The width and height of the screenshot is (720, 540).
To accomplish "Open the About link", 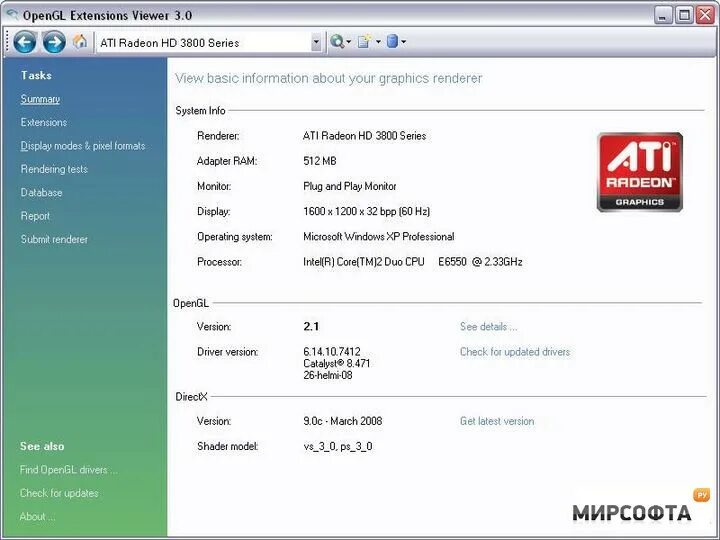I will pyautogui.click(x=37, y=517).
